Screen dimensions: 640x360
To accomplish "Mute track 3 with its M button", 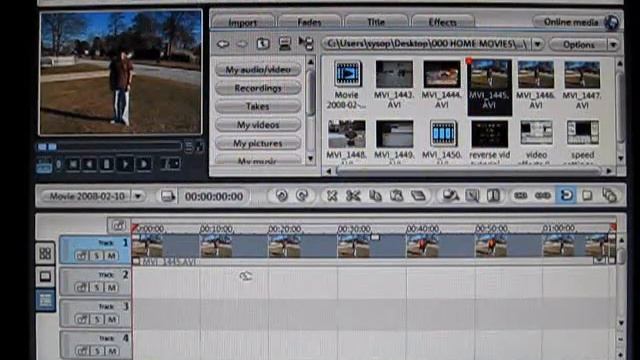I will 112,319.
